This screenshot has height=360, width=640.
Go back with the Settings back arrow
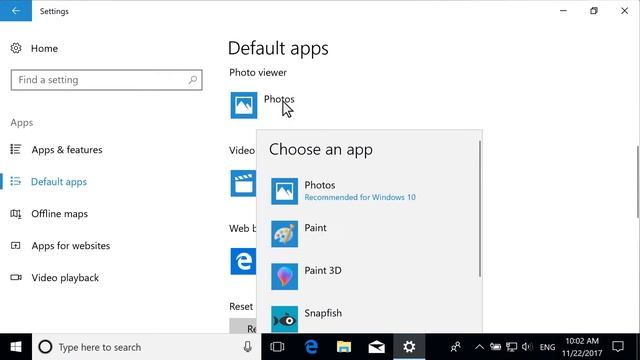[x=16, y=11]
